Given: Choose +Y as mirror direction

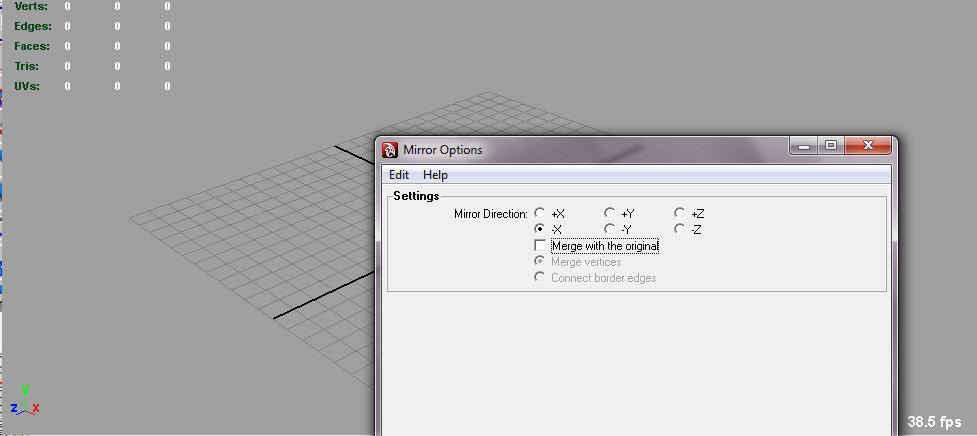Looking at the screenshot, I should click(609, 214).
